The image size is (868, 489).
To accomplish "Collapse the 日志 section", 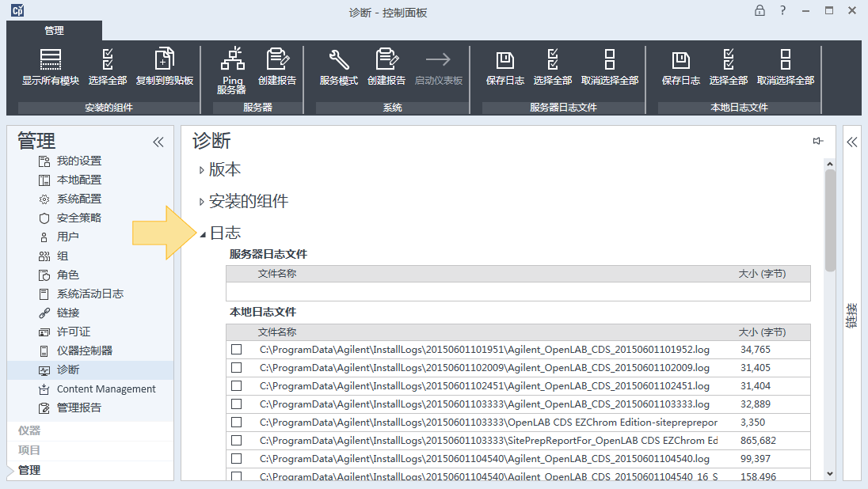I will point(203,234).
